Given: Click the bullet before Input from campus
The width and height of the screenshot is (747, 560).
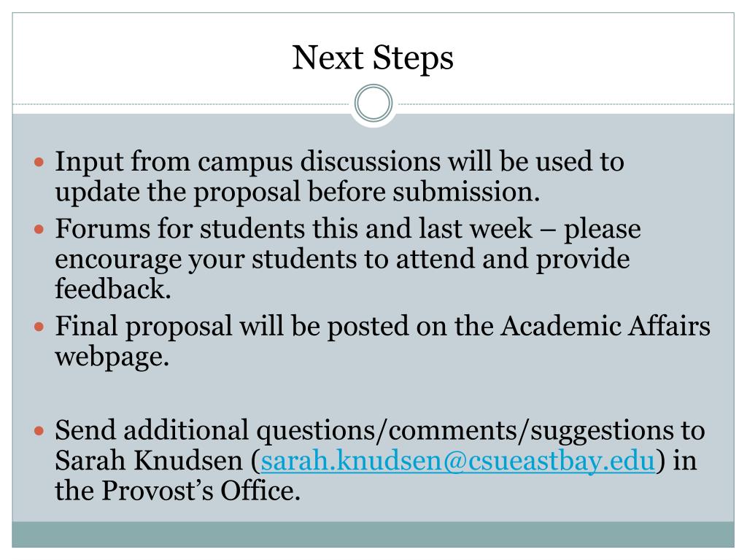Looking at the screenshot, I should pyautogui.click(x=39, y=163).
